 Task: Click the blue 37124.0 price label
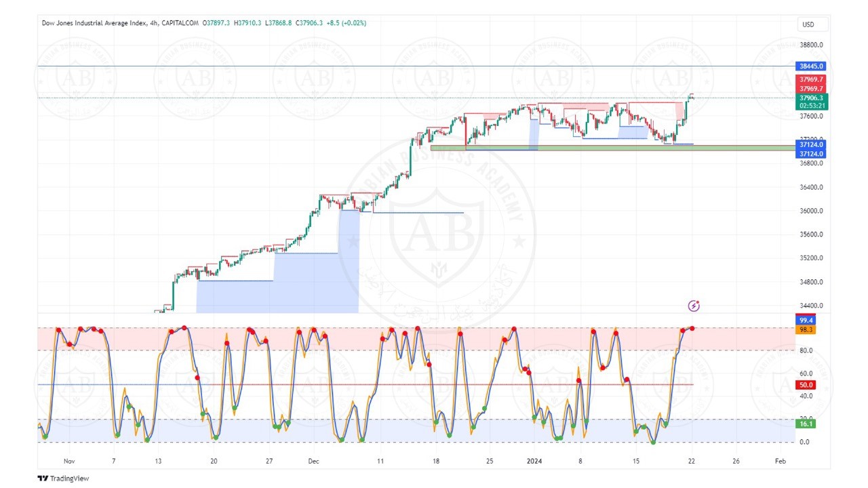pos(811,144)
